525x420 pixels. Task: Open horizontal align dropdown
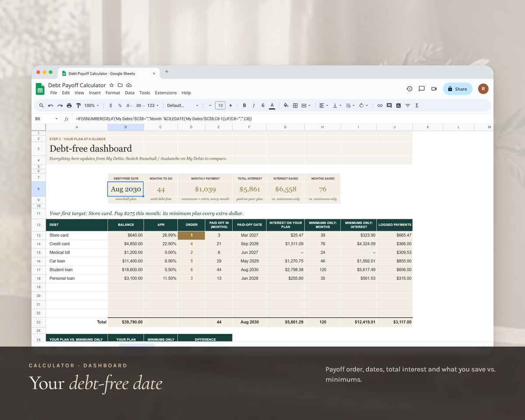(323, 105)
